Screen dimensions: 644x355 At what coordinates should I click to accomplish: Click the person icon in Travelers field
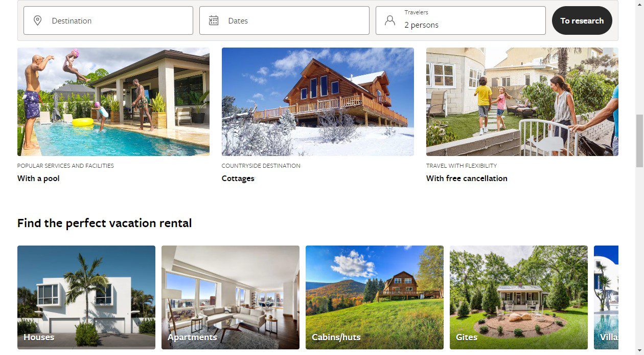pyautogui.click(x=390, y=20)
